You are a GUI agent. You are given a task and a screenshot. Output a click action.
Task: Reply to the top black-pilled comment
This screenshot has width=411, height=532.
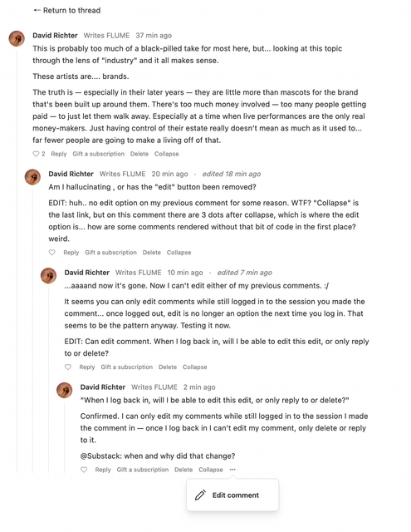[59, 154]
